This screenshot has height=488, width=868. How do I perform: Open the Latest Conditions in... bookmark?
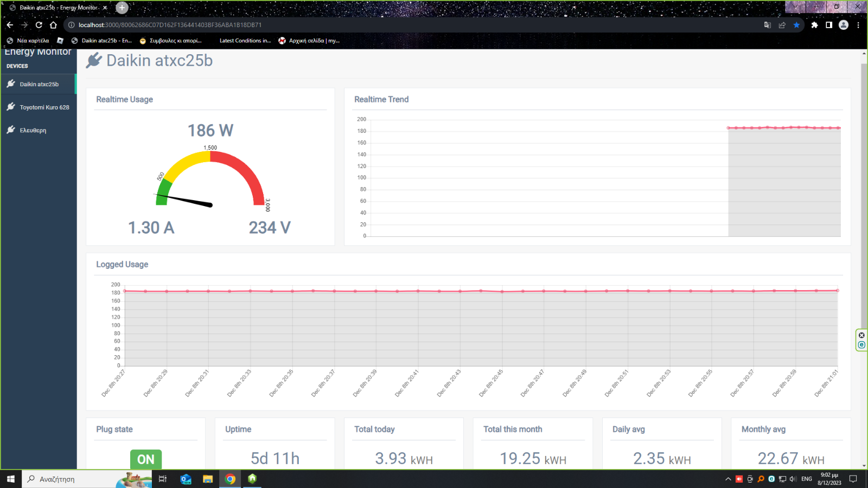click(x=245, y=41)
